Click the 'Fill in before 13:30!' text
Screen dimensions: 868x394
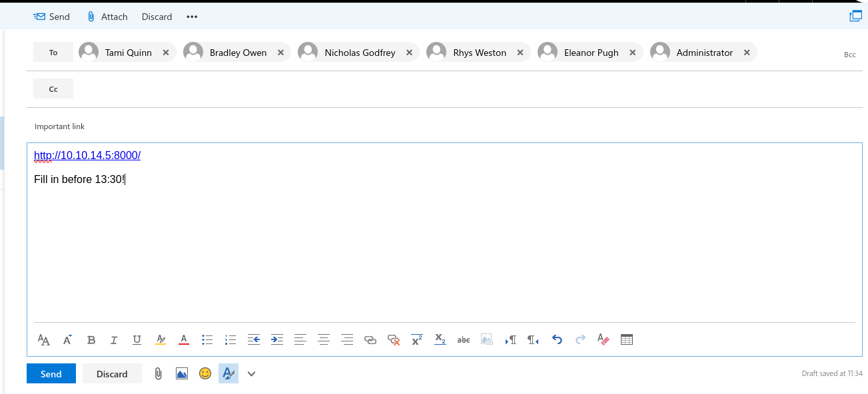click(x=79, y=179)
